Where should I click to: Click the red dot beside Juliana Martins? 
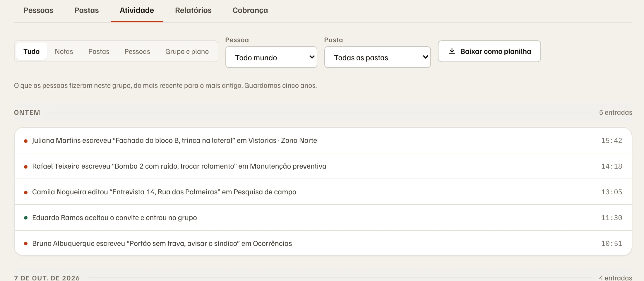coord(26,141)
